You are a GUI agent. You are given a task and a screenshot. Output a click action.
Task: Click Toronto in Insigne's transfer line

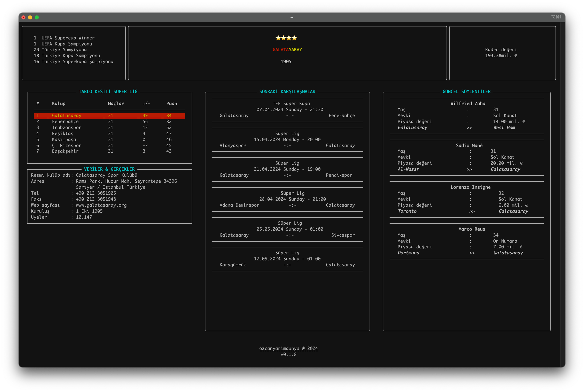[407, 211]
